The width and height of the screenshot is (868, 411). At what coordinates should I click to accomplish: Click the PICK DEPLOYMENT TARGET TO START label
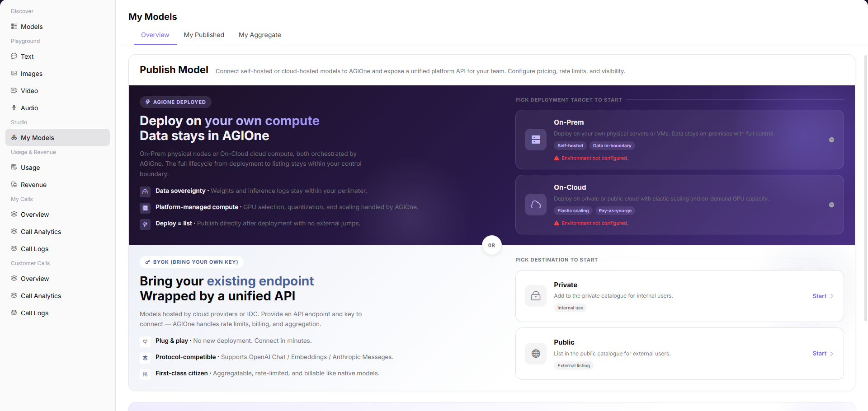569,100
